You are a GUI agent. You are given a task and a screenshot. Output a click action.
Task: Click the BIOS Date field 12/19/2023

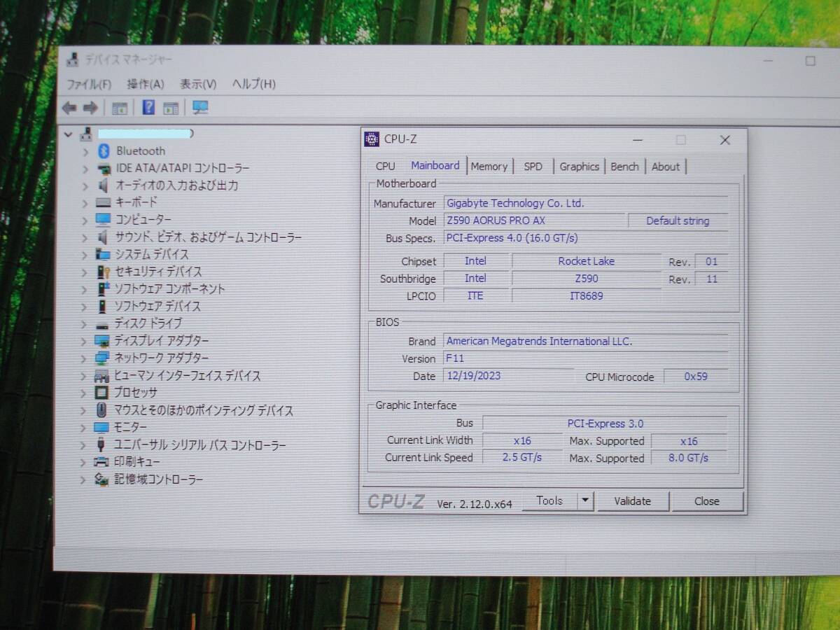pos(508,376)
